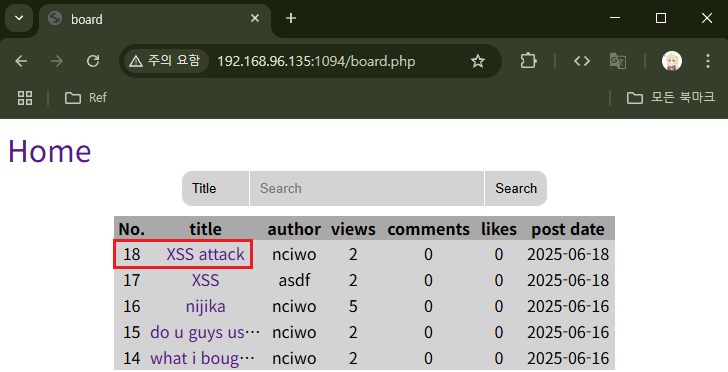
Task: Click the code brackets extension icon
Action: click(x=582, y=61)
